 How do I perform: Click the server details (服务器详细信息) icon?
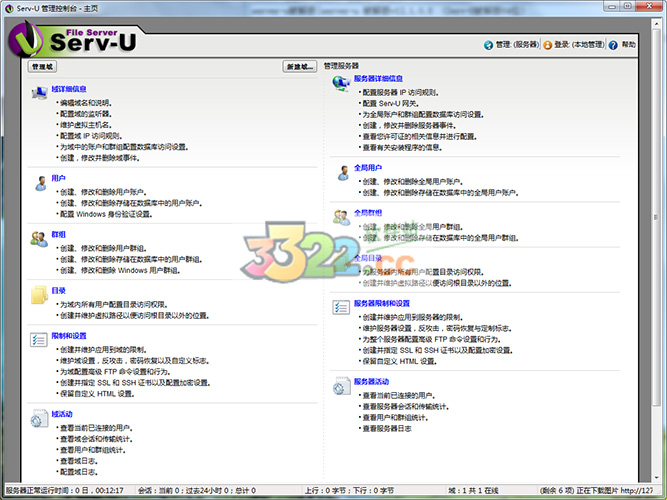(x=340, y=83)
